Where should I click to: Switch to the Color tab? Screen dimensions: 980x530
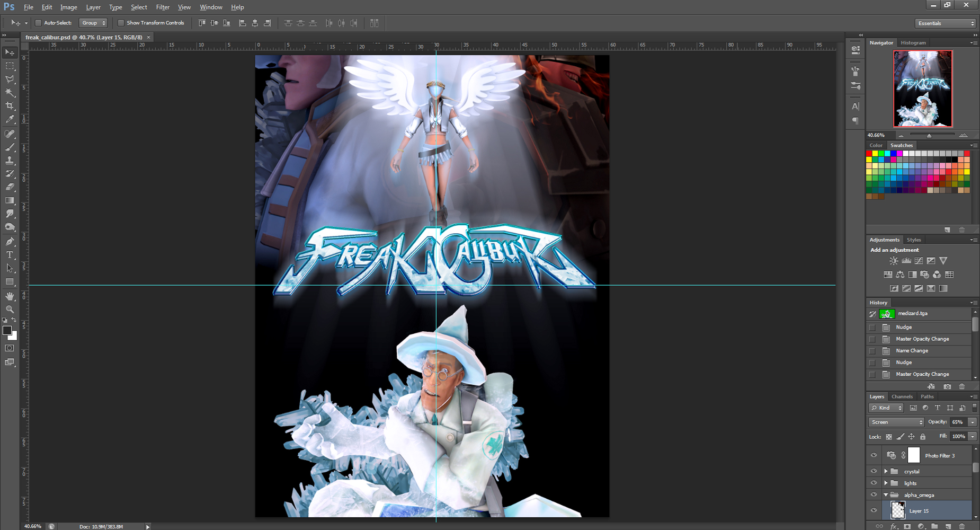[x=876, y=145]
